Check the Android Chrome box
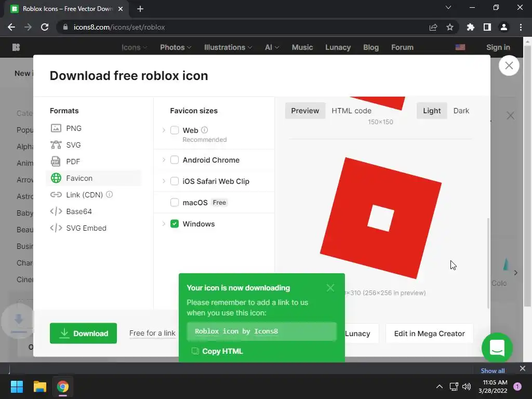This screenshot has height=399, width=532. [175, 160]
